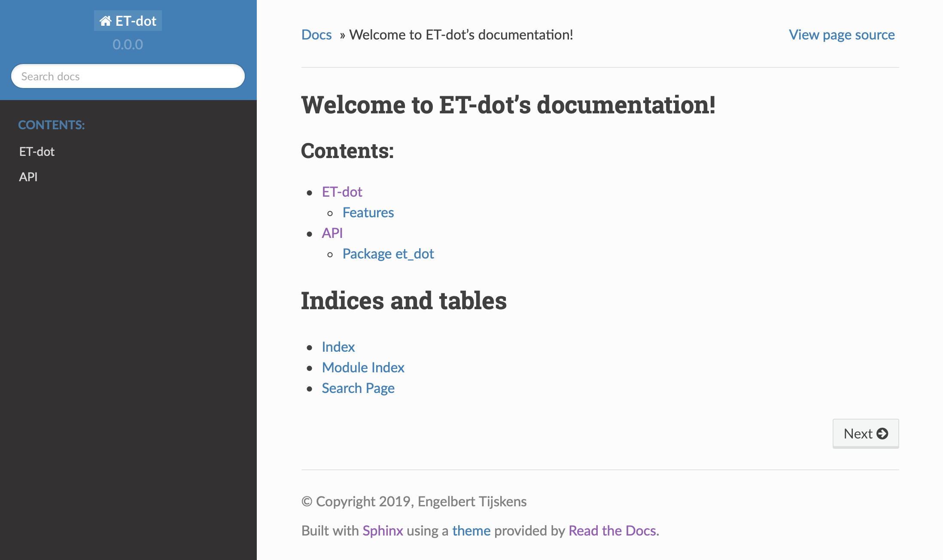Viewport: 943px width, 560px height.
Task: Click breadcrumb text Welcome to ET-dot's documentation!
Action: click(x=461, y=35)
